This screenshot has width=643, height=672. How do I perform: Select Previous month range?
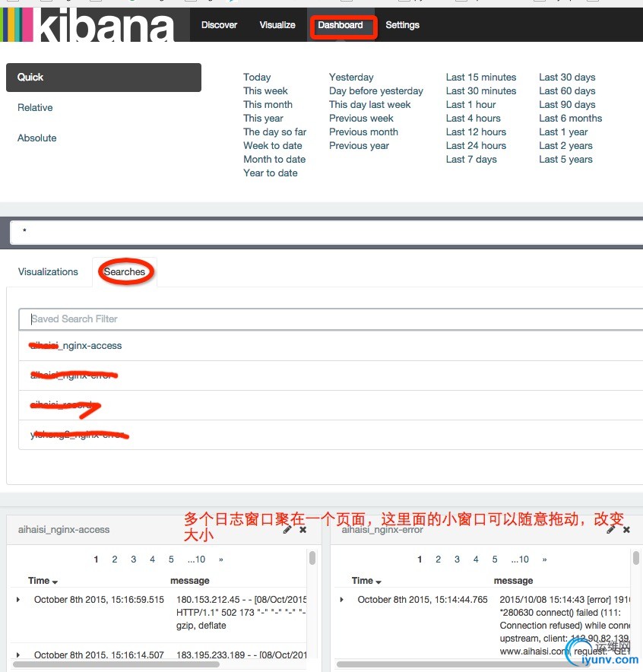[363, 132]
